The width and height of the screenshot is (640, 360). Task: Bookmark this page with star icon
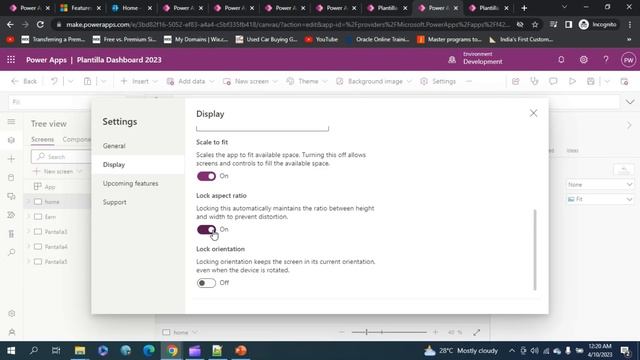(535, 24)
